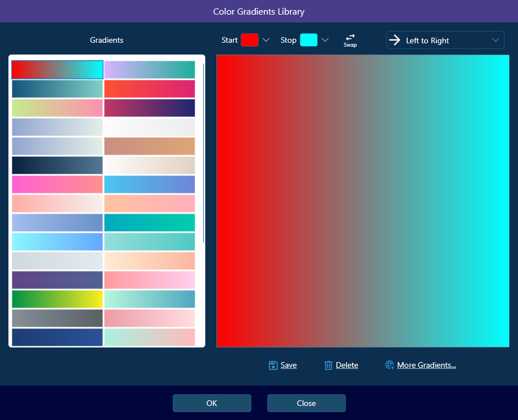Select the cyan to blue gradient thumbnail
Image resolution: width=518 pixels, height=420 pixels.
point(57,242)
